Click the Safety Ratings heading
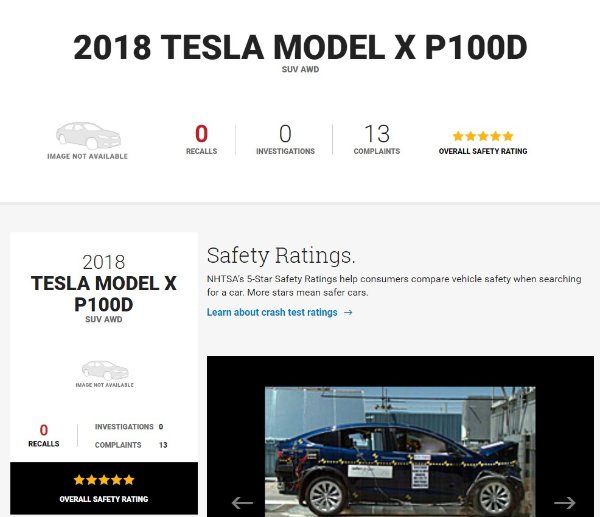The image size is (600, 517). pos(281,254)
